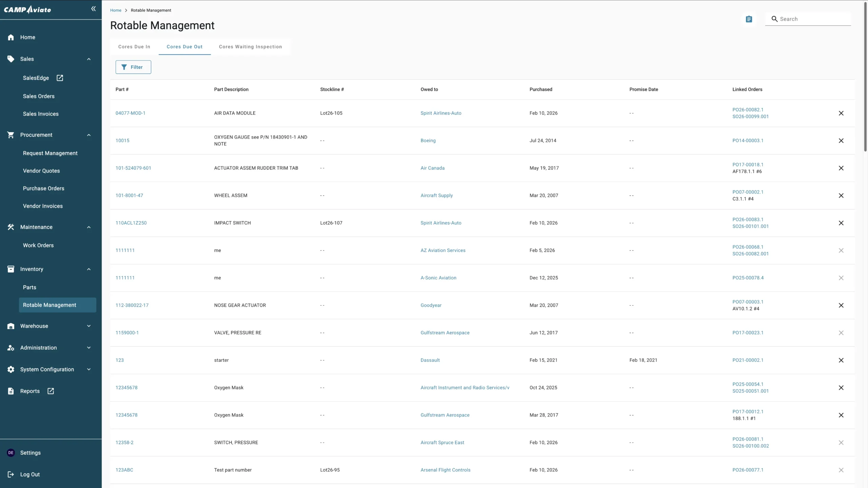Expand the System Configuration chevron
The image size is (868, 488).
(x=89, y=369)
